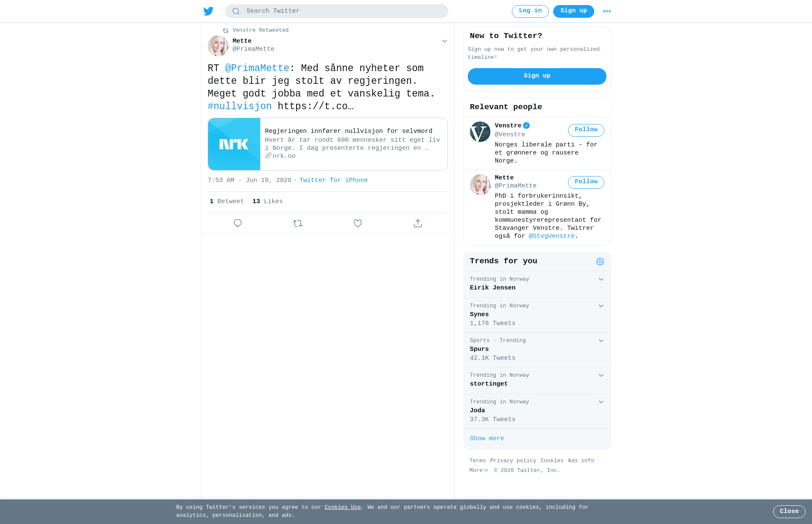The width and height of the screenshot is (812, 524).
Task: Click the search magnifier icon
Action: coord(236,11)
